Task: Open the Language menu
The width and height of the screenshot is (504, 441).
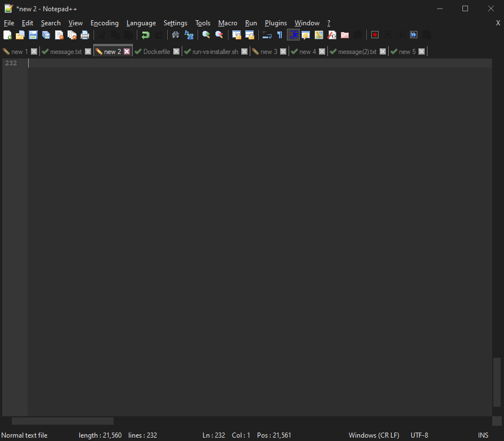Action: (141, 23)
